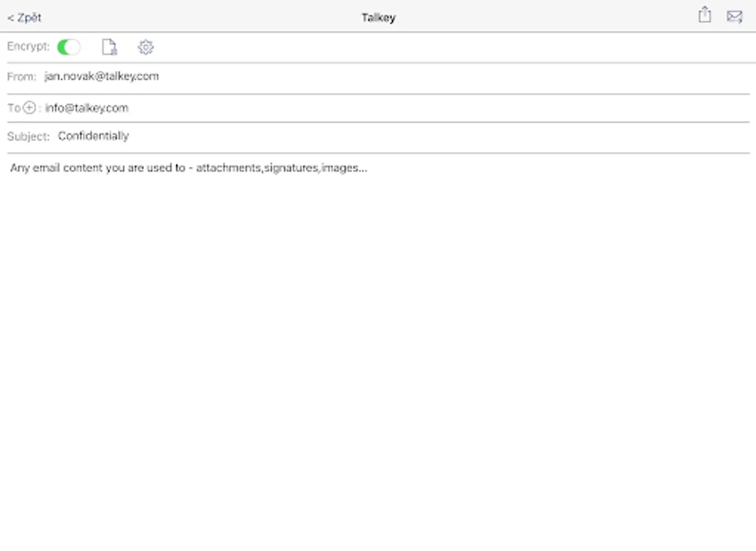Image resolution: width=756 pixels, height=551 pixels.
Task: Tap the Encrypt label
Action: tap(28, 47)
